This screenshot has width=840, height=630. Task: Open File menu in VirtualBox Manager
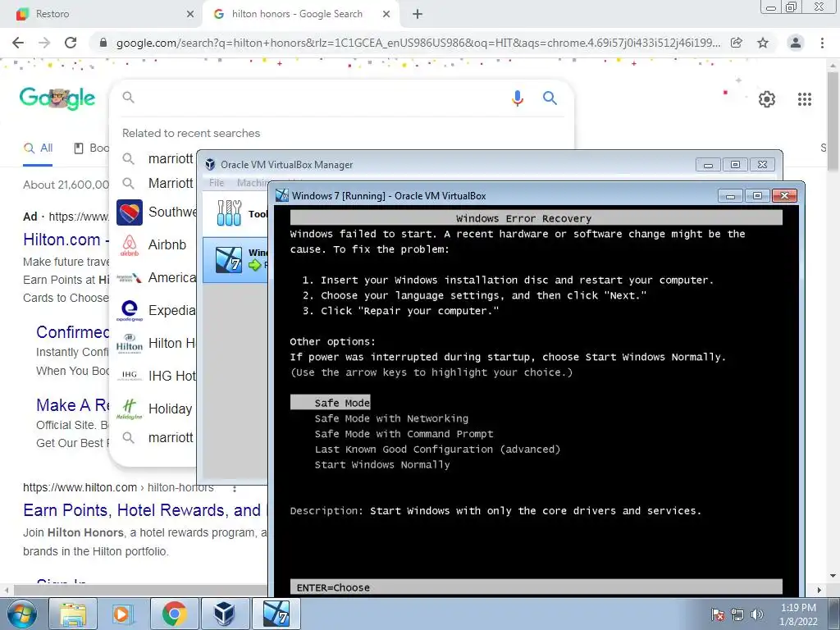coord(217,183)
